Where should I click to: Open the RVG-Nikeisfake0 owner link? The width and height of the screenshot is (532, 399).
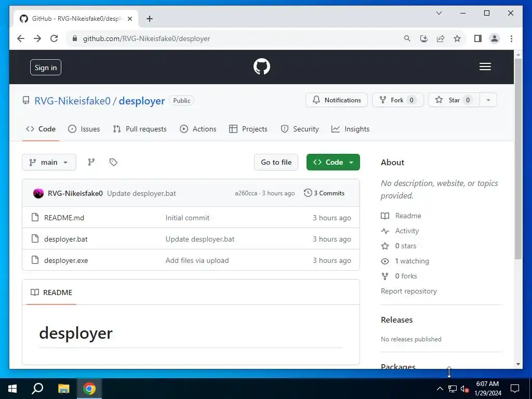pyautogui.click(x=73, y=101)
